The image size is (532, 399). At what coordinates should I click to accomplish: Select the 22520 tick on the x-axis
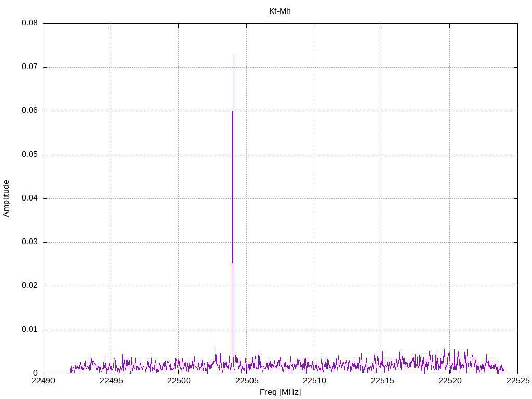tap(450, 381)
